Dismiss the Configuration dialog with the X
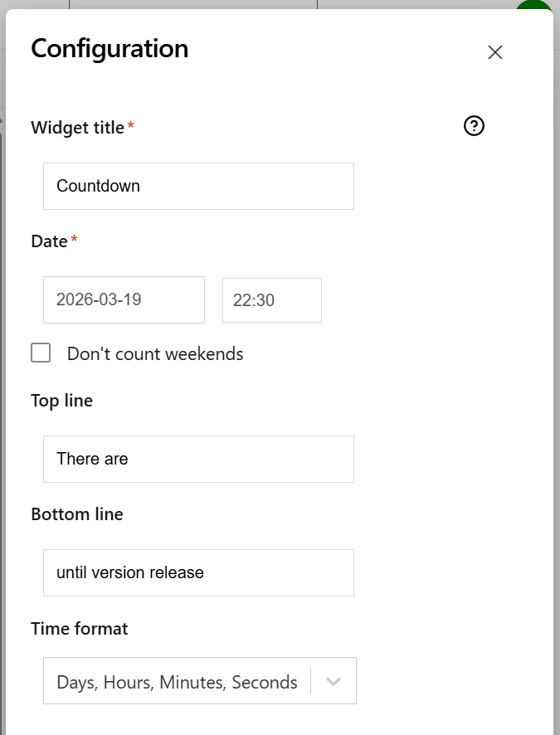 pyautogui.click(x=495, y=51)
